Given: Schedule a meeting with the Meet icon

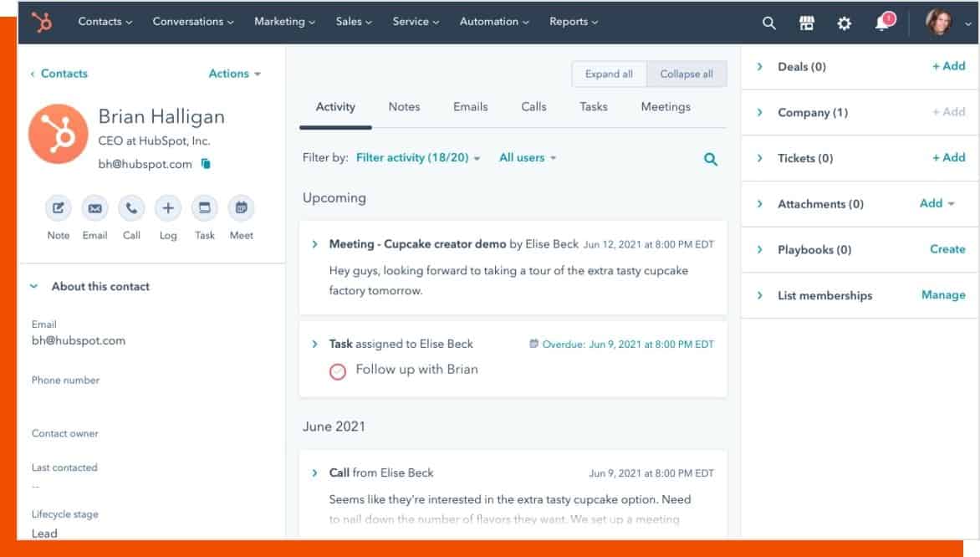Looking at the screenshot, I should click(242, 208).
